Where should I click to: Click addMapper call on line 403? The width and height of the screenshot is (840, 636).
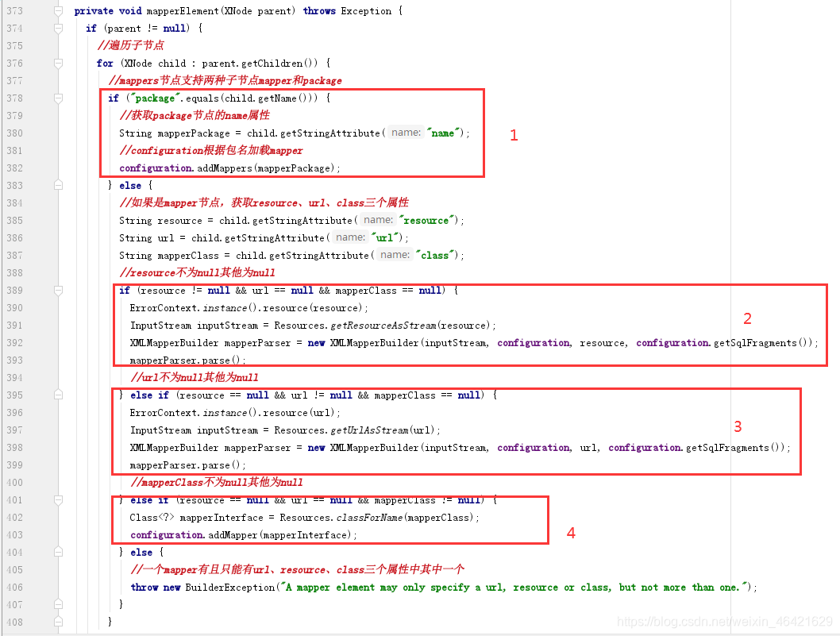233,534
